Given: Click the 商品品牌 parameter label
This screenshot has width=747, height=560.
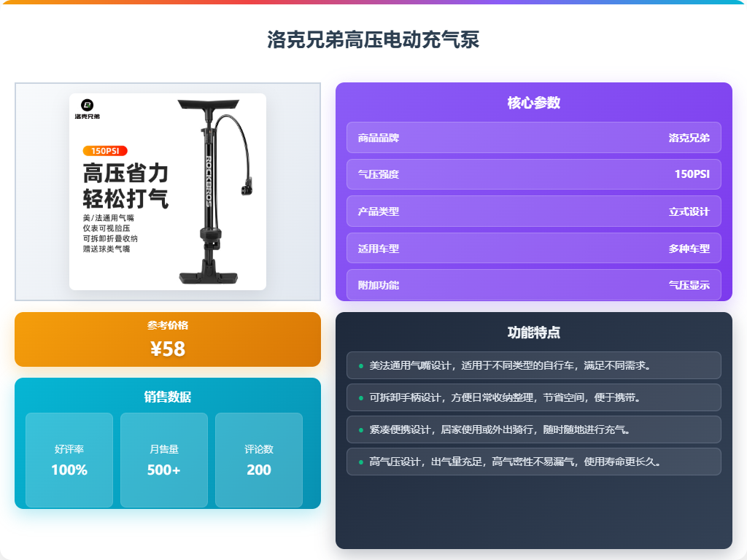Looking at the screenshot, I should click(x=379, y=138).
